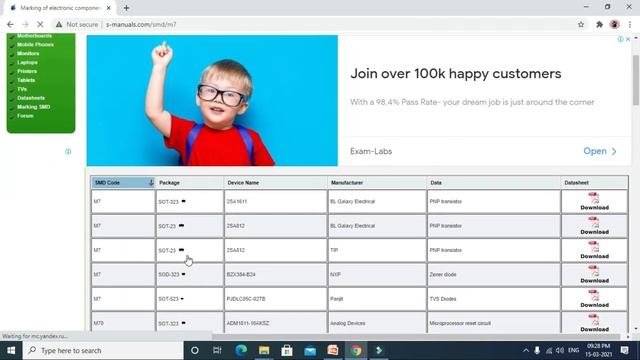Bookmark this page with the star icon
Viewport: 640px width, 360px height.
(581, 24)
